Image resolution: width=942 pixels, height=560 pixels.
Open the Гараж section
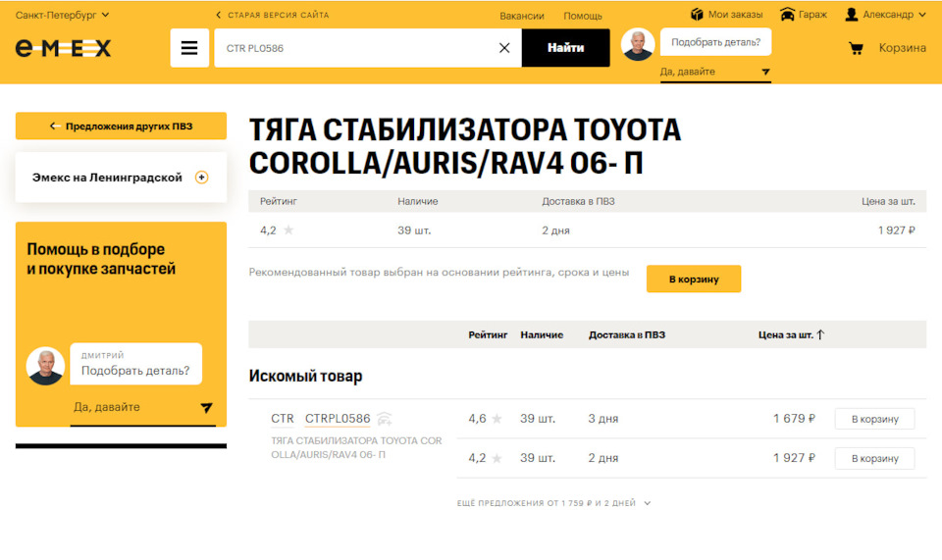tap(812, 15)
